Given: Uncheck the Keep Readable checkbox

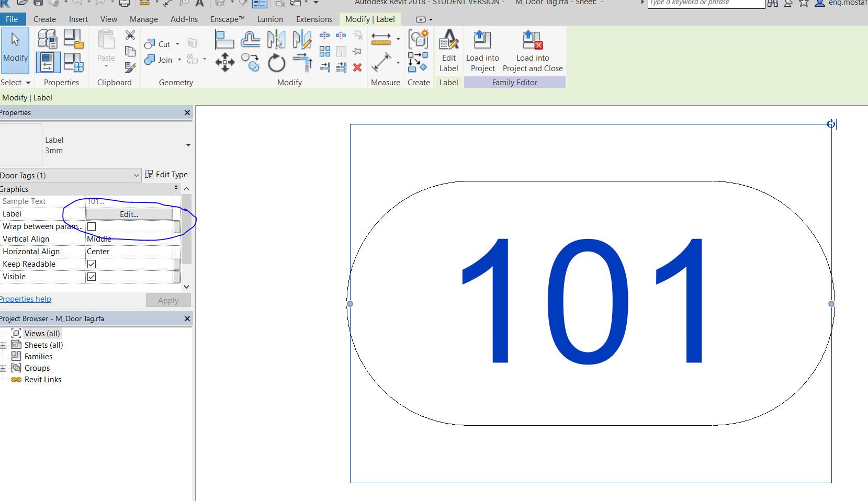Looking at the screenshot, I should [x=92, y=264].
